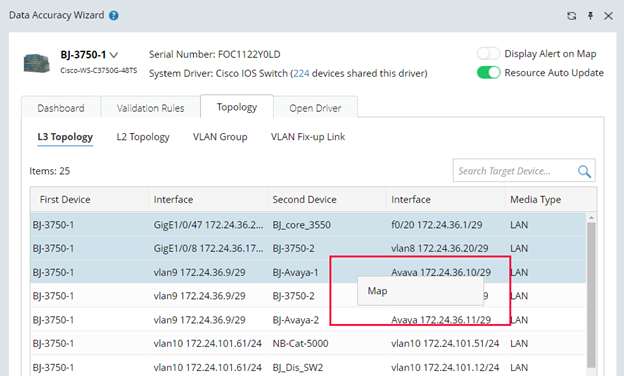Viewport: 624px width, 376px height.
Task: Select the row with second device BJ_core_3550
Action: pyautogui.click(x=308, y=225)
